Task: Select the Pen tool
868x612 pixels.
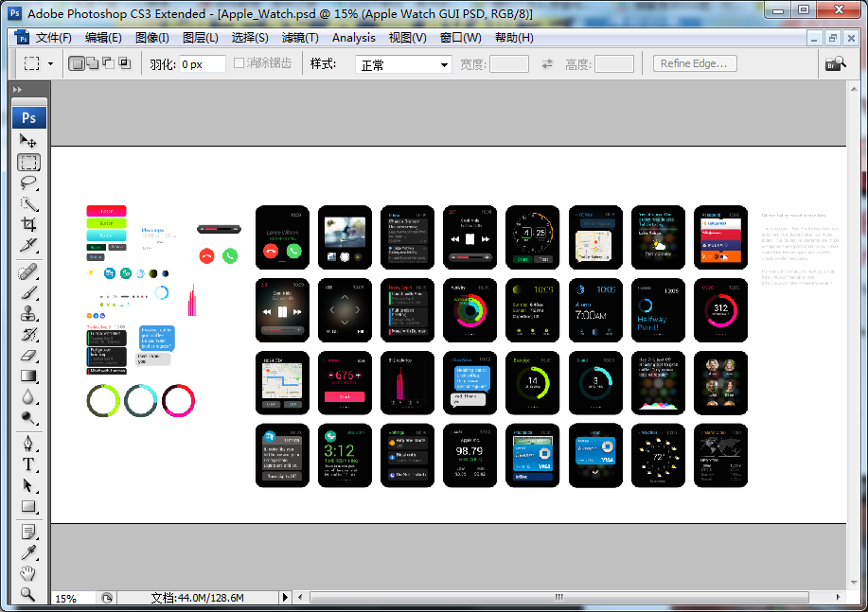Action: pyautogui.click(x=28, y=444)
